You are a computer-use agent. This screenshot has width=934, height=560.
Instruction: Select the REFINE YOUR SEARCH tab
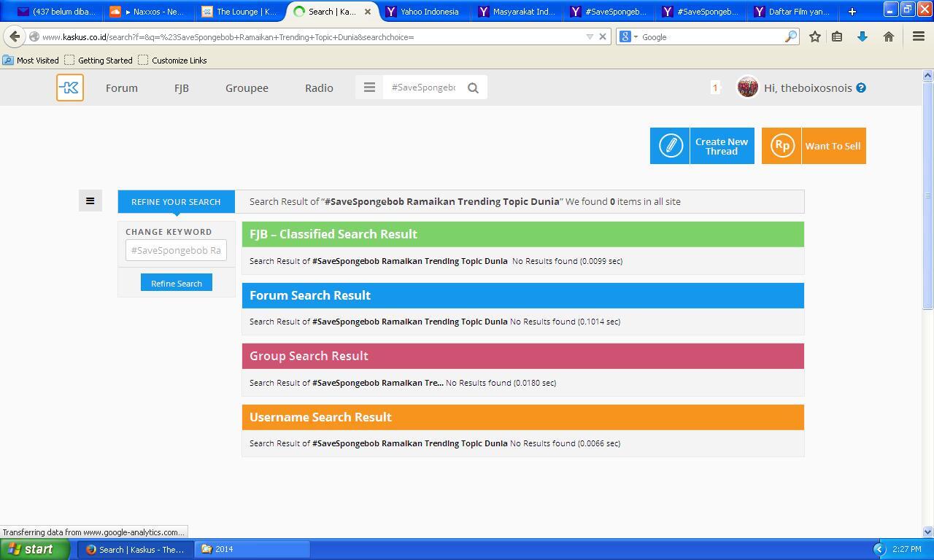click(x=176, y=201)
